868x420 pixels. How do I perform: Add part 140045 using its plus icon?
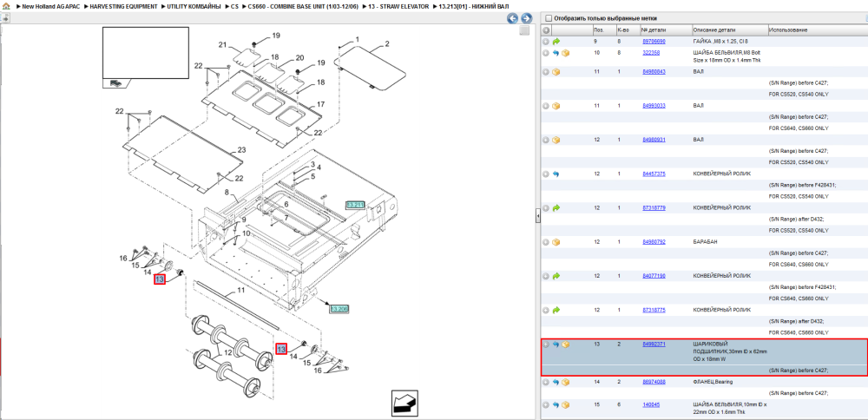coord(546,405)
